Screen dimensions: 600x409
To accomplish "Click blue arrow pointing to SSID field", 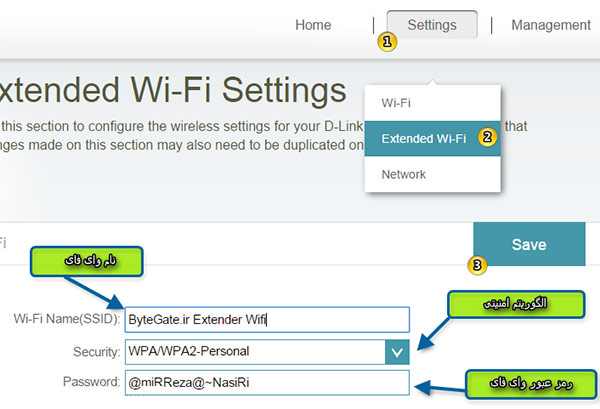I will (x=94, y=293).
